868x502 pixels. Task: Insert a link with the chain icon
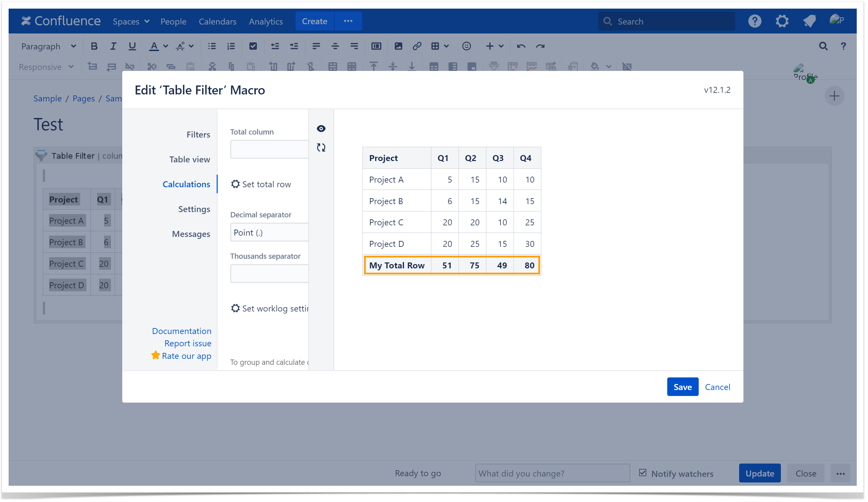pyautogui.click(x=417, y=46)
